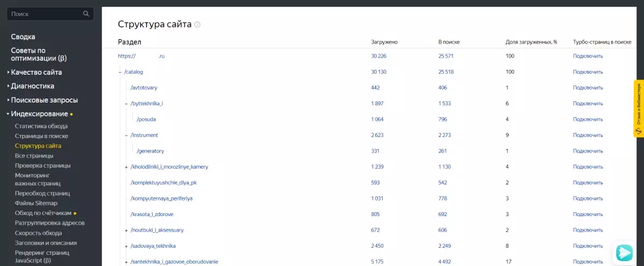Open Рендеринг страниц JavaScript page
Image resolution: width=644 pixels, height=266 pixels.
pyautogui.click(x=42, y=256)
